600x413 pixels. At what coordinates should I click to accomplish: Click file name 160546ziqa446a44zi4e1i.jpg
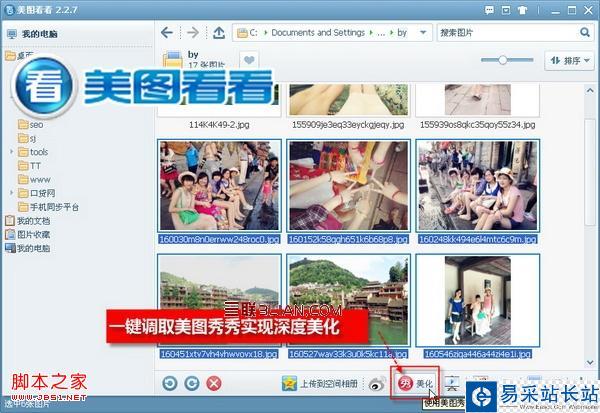coord(478,354)
